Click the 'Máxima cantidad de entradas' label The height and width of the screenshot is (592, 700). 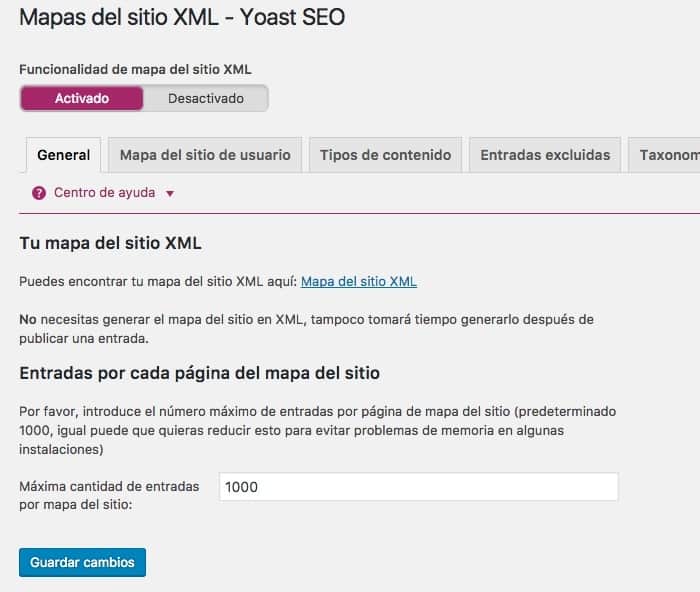click(x=109, y=495)
